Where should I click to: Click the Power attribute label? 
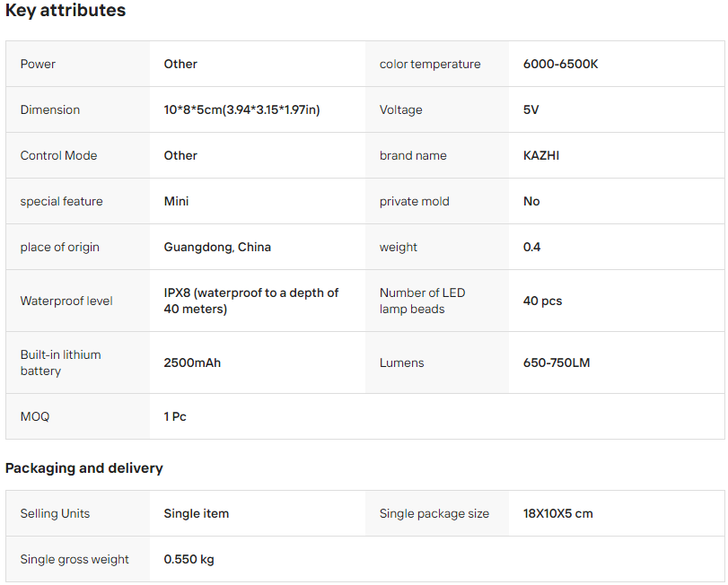[38, 64]
